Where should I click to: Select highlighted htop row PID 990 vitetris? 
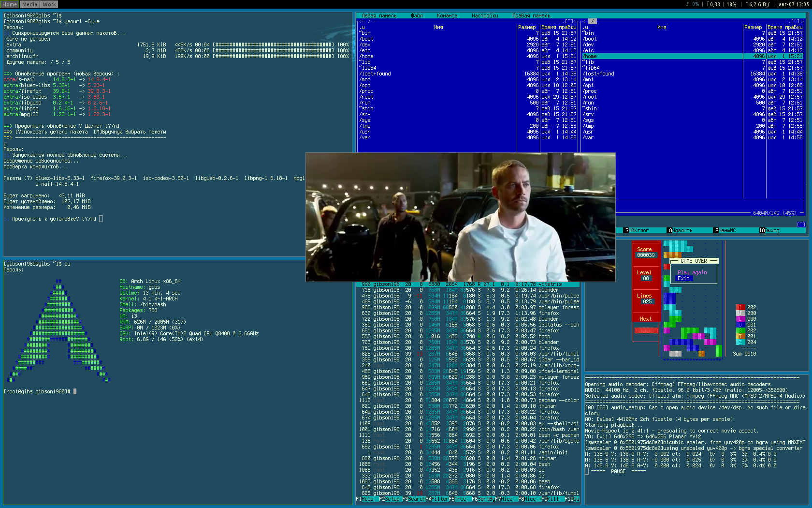point(468,284)
